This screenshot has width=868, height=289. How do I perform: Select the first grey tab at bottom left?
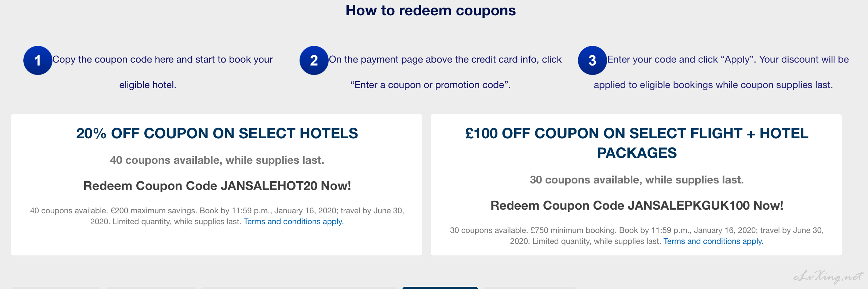click(56, 288)
